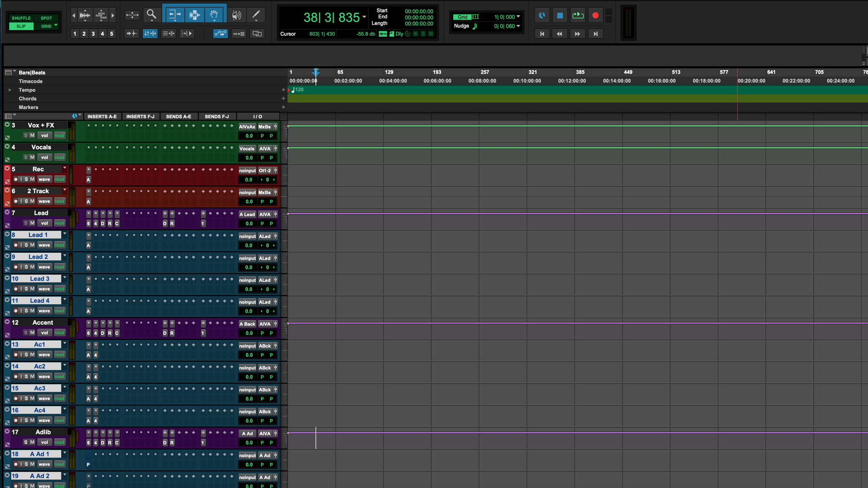Image resolution: width=868 pixels, height=488 pixels.
Task: Click the Accent track volume value field
Action: tap(249, 333)
